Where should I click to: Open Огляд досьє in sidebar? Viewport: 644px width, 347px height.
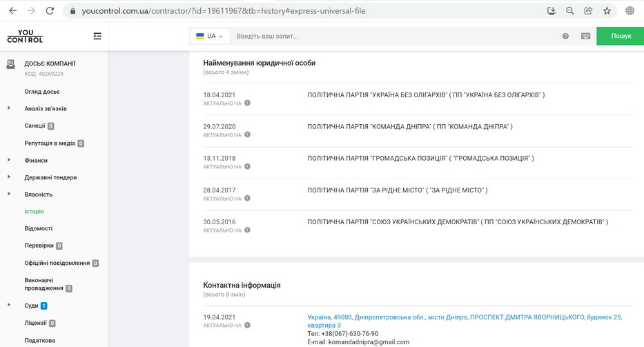[42, 92]
